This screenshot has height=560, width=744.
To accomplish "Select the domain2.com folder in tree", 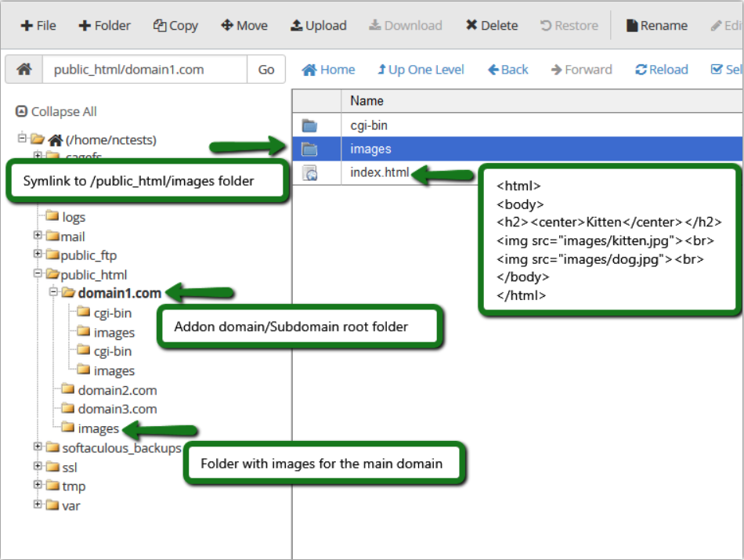I will 117,390.
